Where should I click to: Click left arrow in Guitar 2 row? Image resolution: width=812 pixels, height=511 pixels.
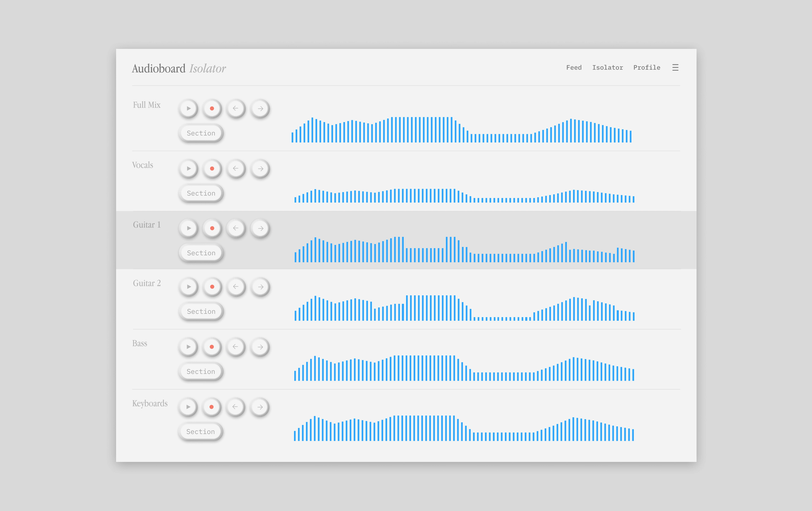(236, 286)
